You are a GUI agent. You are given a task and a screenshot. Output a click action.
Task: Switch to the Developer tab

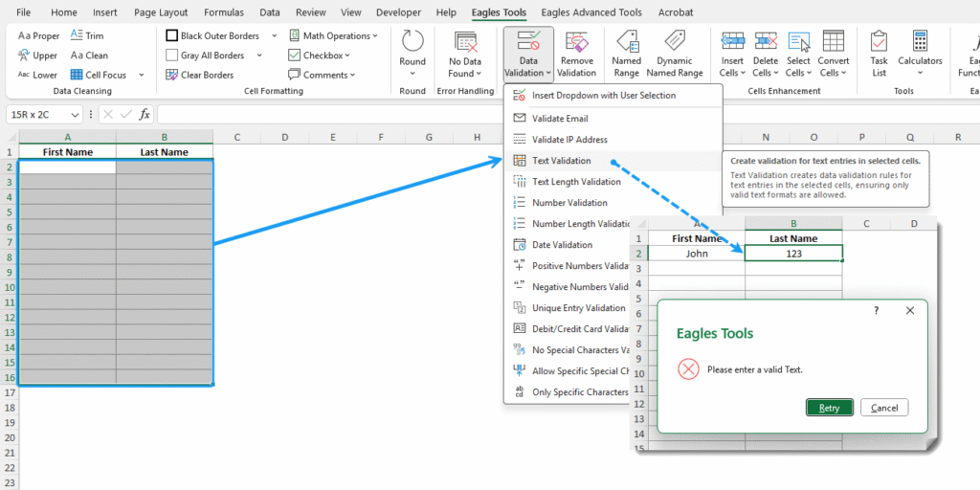pyautogui.click(x=399, y=11)
